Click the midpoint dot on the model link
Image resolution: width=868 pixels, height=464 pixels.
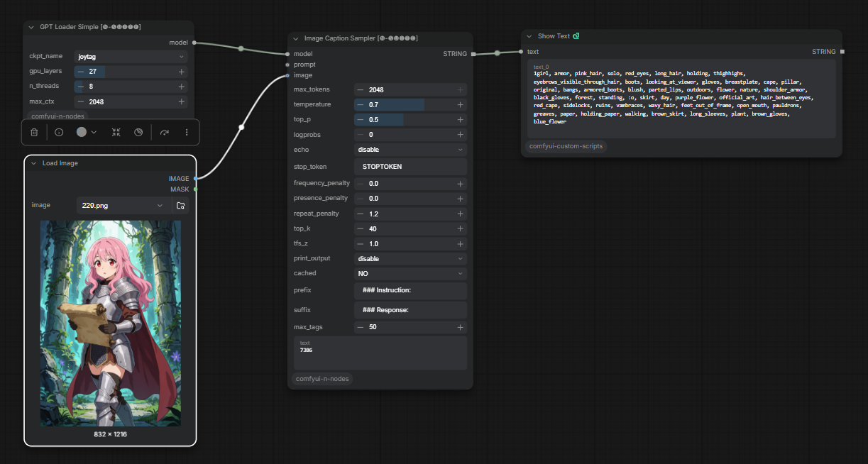(241, 49)
